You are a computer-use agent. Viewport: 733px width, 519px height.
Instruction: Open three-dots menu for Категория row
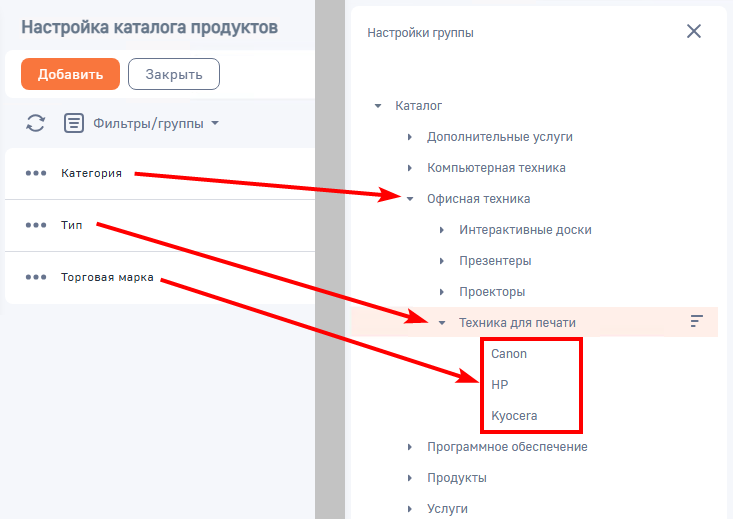[36, 173]
